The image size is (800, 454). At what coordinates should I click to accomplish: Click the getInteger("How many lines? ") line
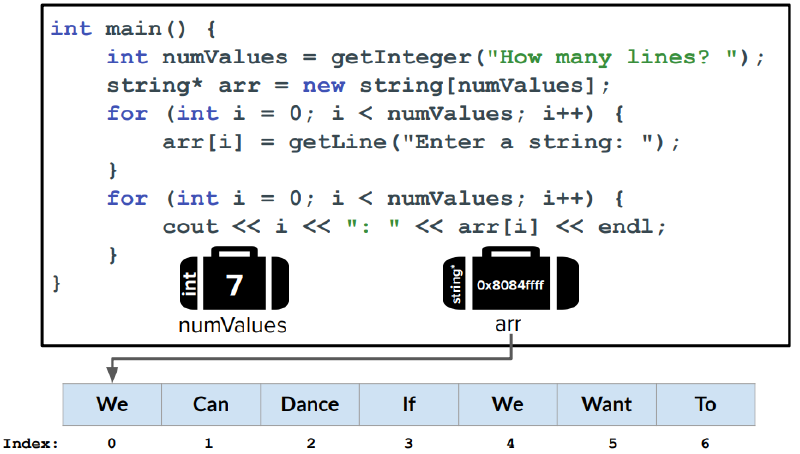(x=436, y=57)
